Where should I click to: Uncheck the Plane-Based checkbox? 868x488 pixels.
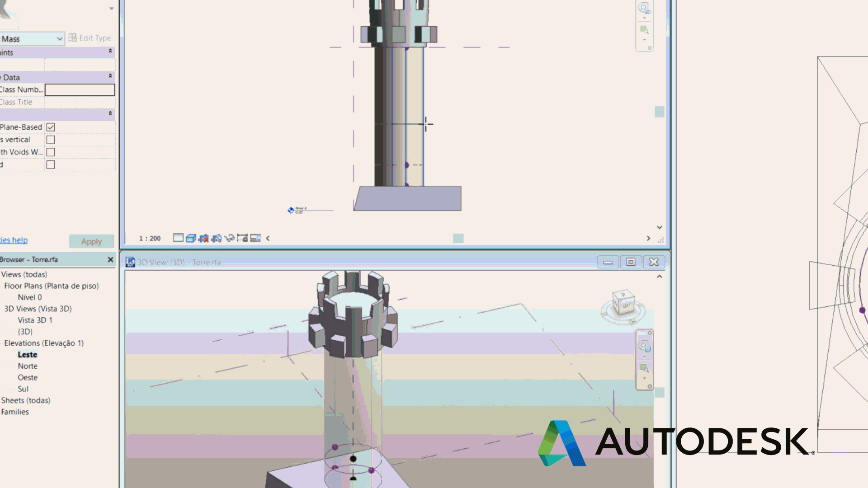click(51, 127)
